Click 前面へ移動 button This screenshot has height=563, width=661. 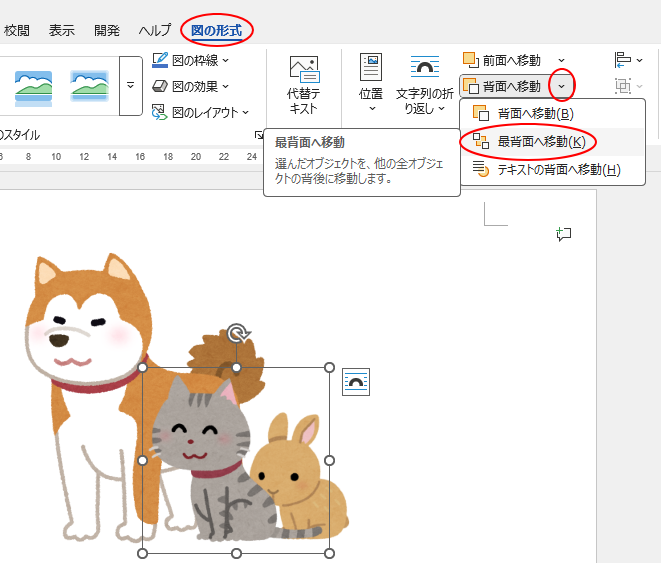(502, 61)
